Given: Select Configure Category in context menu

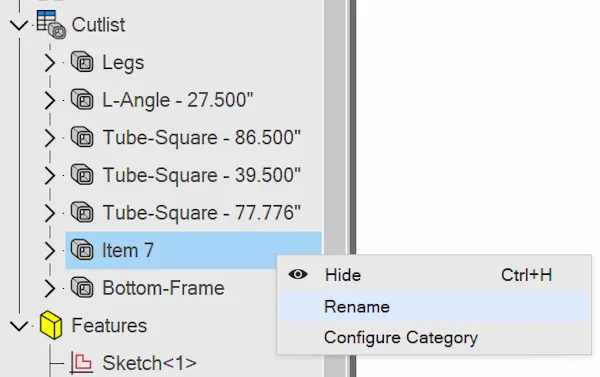Looking at the screenshot, I should coord(434,338).
